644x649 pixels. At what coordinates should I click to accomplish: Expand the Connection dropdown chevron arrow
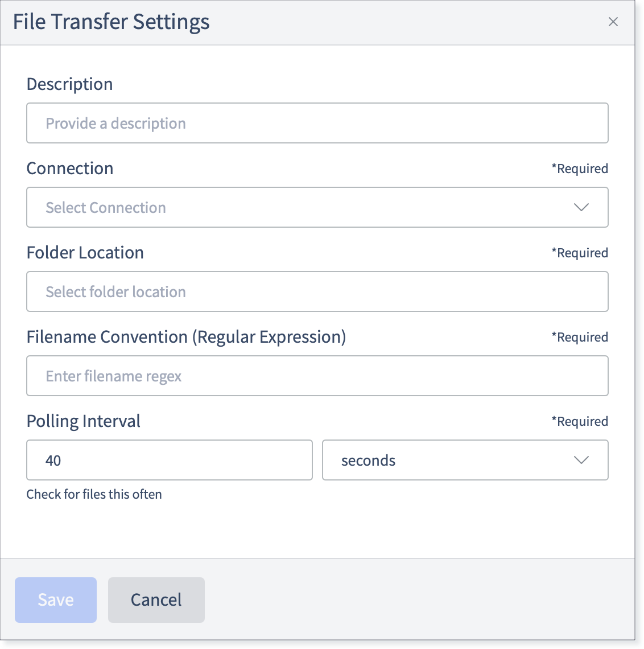click(581, 207)
